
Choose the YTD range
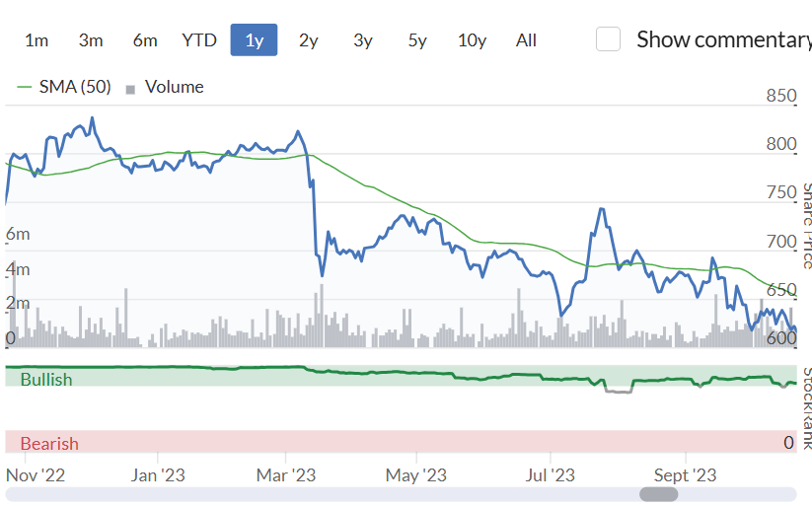click(199, 39)
